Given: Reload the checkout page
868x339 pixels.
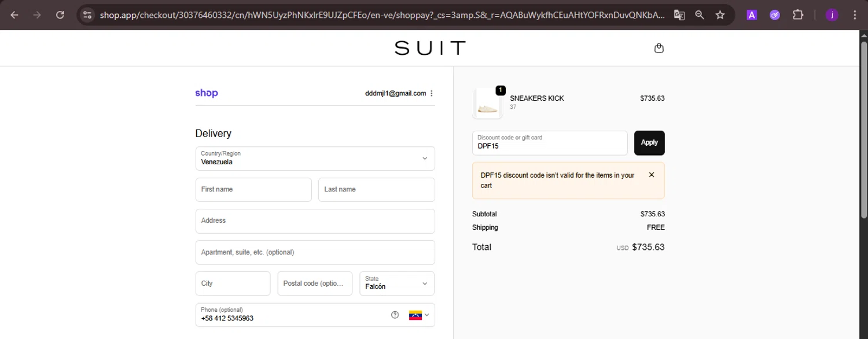Looking at the screenshot, I should click(x=60, y=15).
